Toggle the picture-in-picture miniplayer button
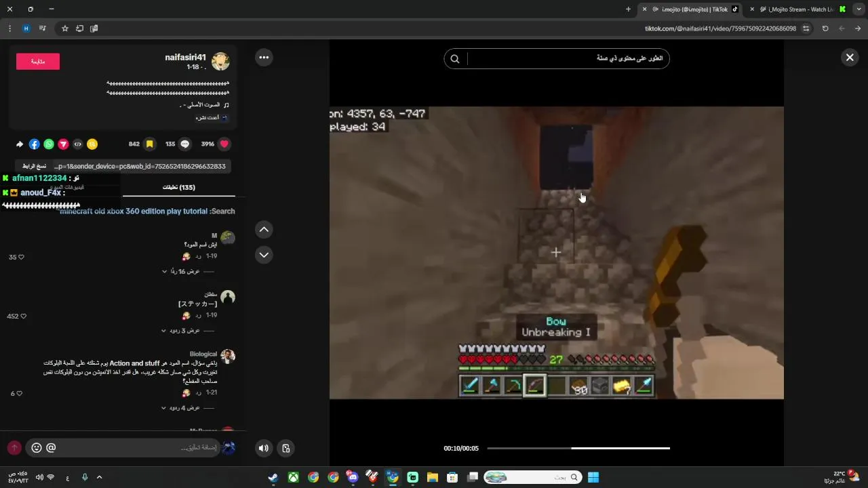Image resolution: width=868 pixels, height=488 pixels. click(286, 448)
